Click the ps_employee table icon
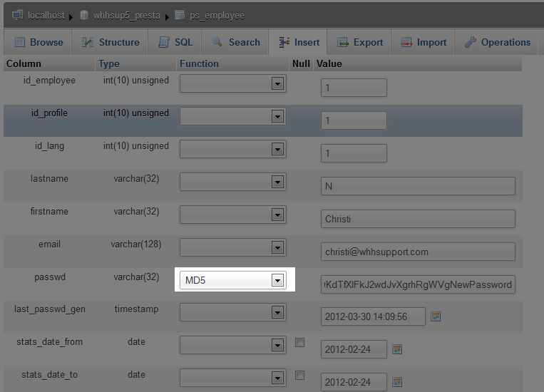 coord(180,15)
